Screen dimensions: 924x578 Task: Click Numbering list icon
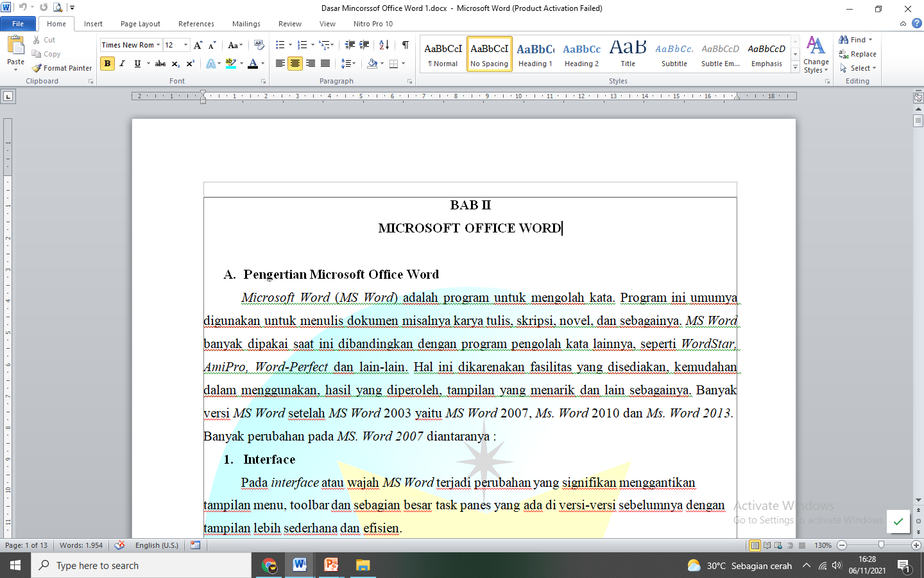302,45
